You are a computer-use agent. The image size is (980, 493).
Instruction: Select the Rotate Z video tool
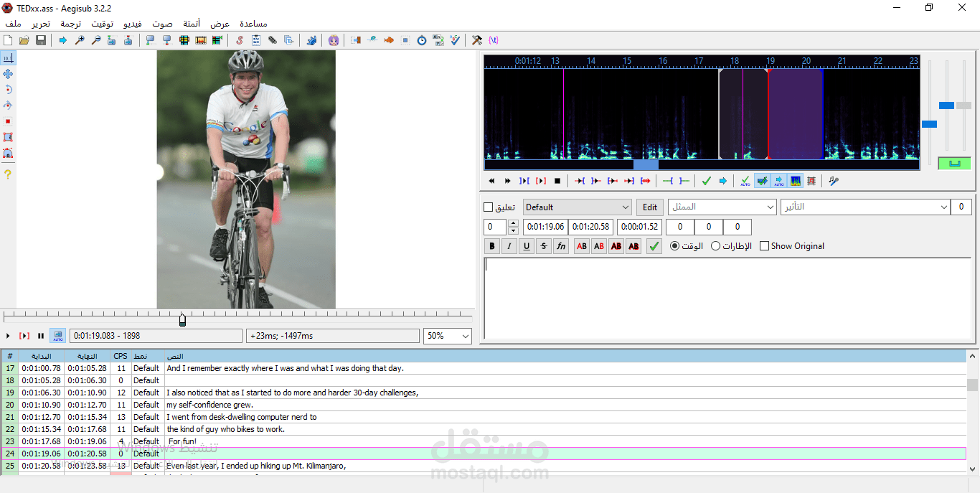pyautogui.click(x=8, y=90)
